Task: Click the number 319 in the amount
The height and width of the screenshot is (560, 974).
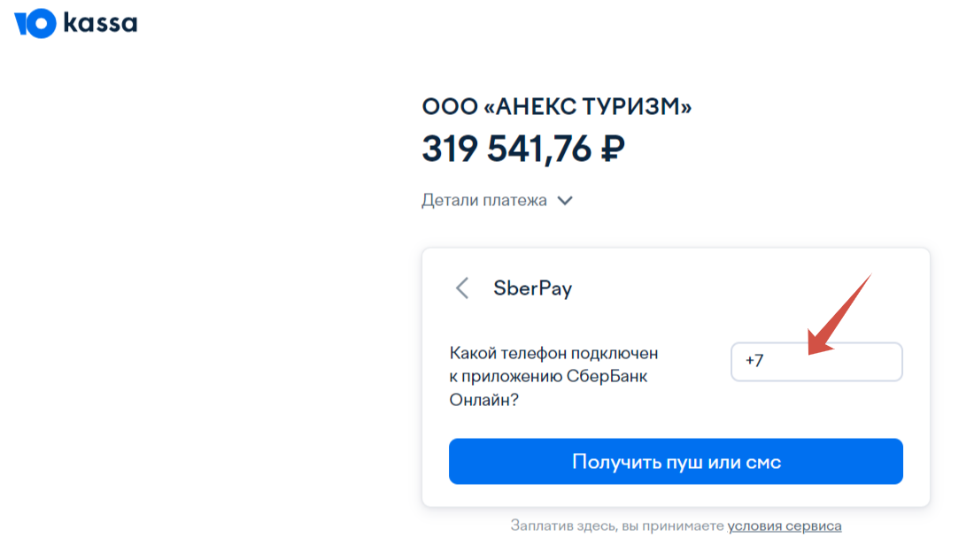Action: [449, 149]
